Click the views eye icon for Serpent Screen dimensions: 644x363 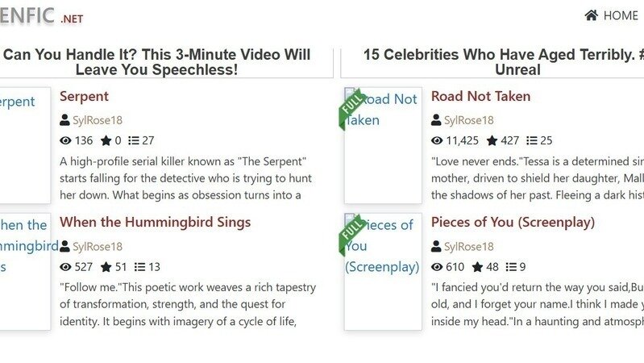(66, 140)
